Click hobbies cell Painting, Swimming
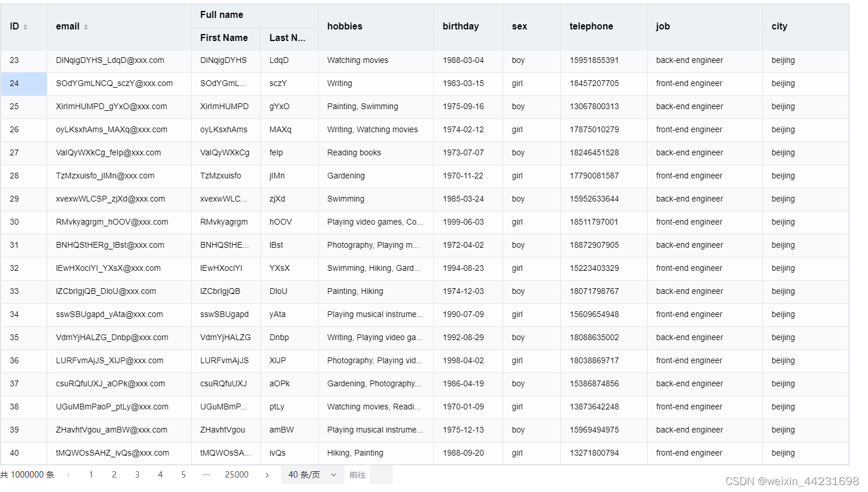This screenshot has width=868, height=492. point(362,107)
